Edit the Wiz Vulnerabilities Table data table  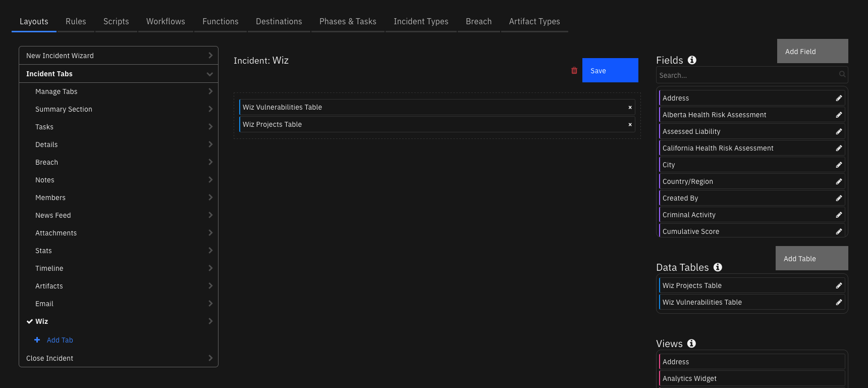(x=839, y=302)
